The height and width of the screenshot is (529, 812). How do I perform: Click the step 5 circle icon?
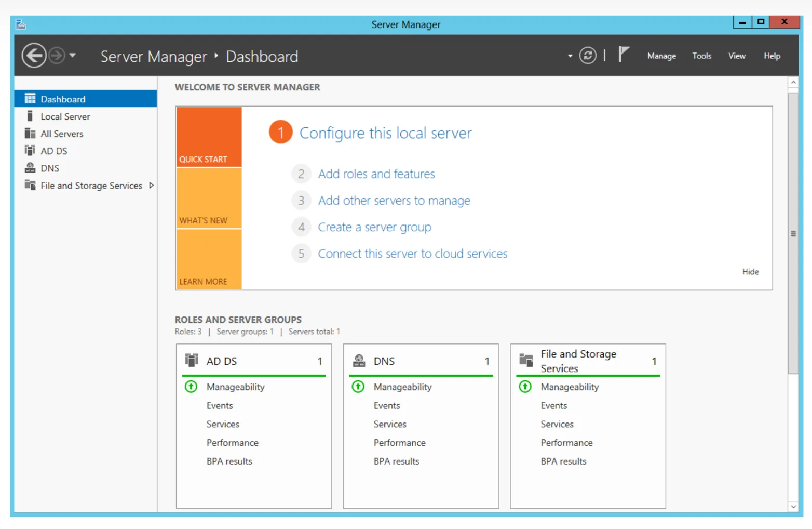(x=301, y=254)
